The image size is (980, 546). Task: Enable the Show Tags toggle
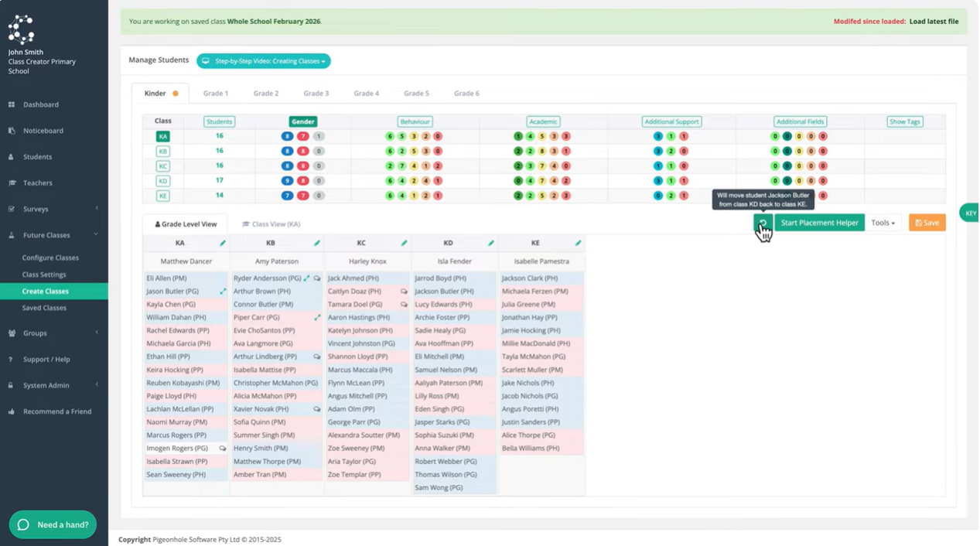904,121
